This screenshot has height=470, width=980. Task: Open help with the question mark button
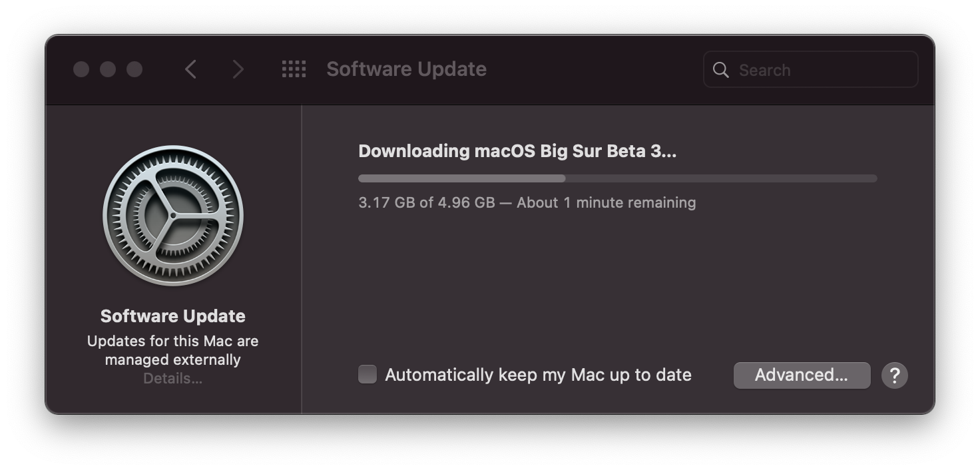click(x=894, y=375)
